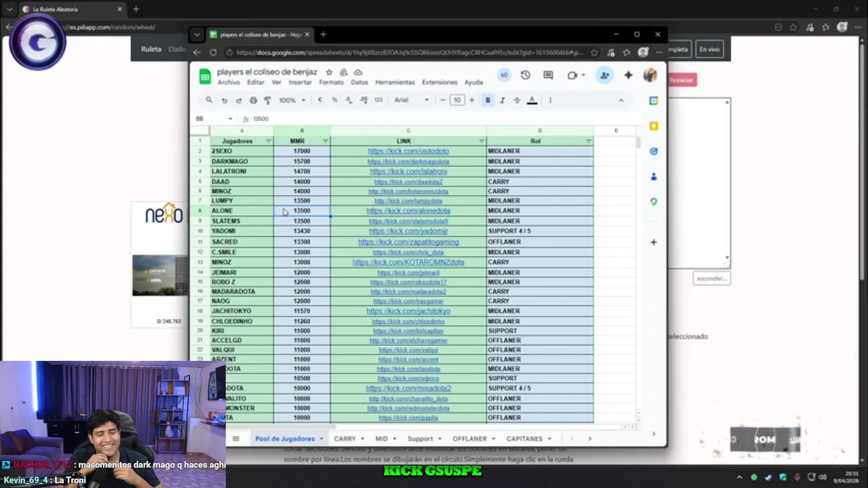Redo the last action
This screenshot has height=488, width=868.
pos(239,100)
